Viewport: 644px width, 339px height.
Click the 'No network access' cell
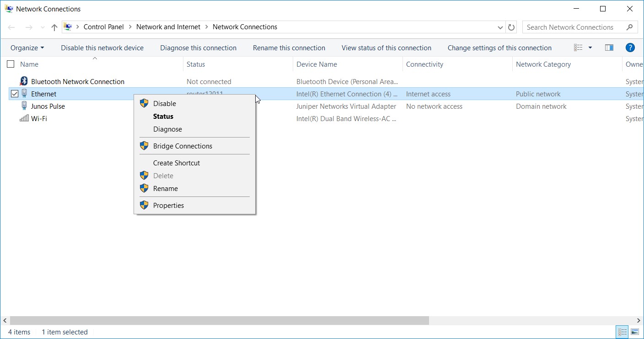tap(434, 106)
